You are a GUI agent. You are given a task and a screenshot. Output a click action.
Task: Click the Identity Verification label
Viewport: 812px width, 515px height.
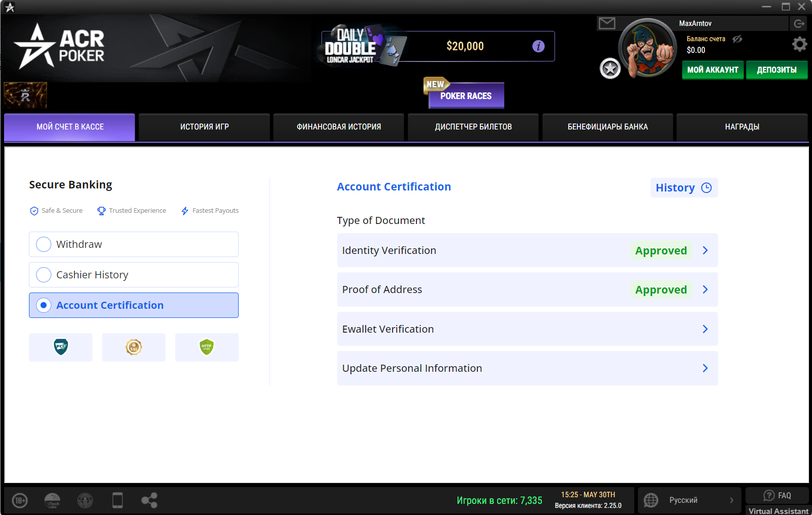pos(389,250)
